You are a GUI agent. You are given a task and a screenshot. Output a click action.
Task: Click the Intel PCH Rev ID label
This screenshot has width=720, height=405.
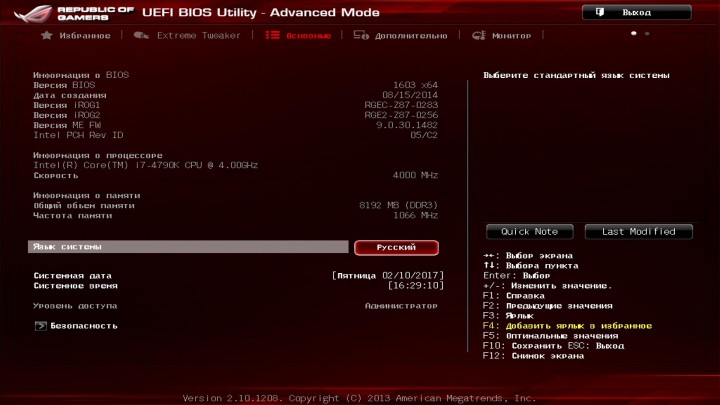pos(78,135)
